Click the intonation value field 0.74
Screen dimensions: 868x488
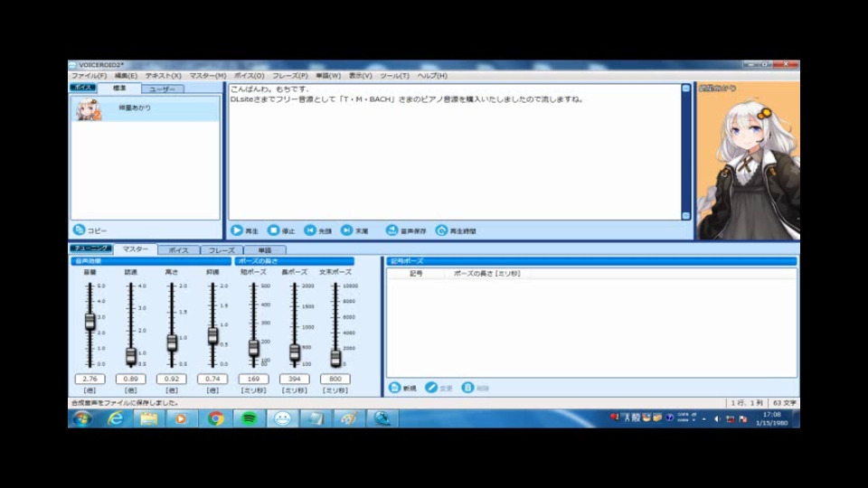tap(212, 379)
